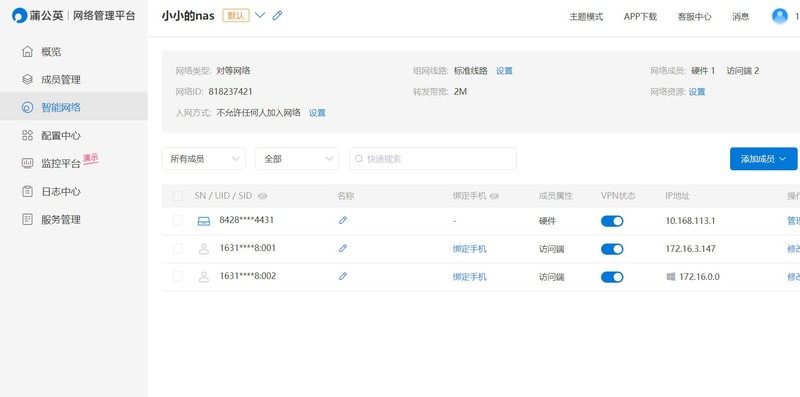Click the 蒲公英 logo icon

click(19, 16)
